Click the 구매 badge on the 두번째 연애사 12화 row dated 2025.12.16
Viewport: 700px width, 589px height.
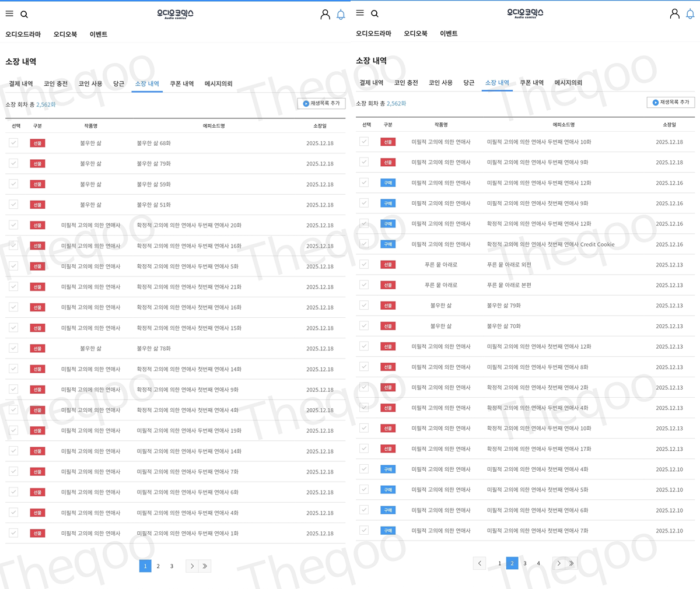pos(388,183)
